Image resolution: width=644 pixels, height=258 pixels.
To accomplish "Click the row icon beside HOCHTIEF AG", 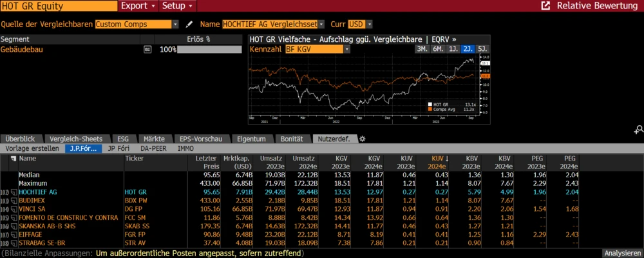I will [13, 192].
